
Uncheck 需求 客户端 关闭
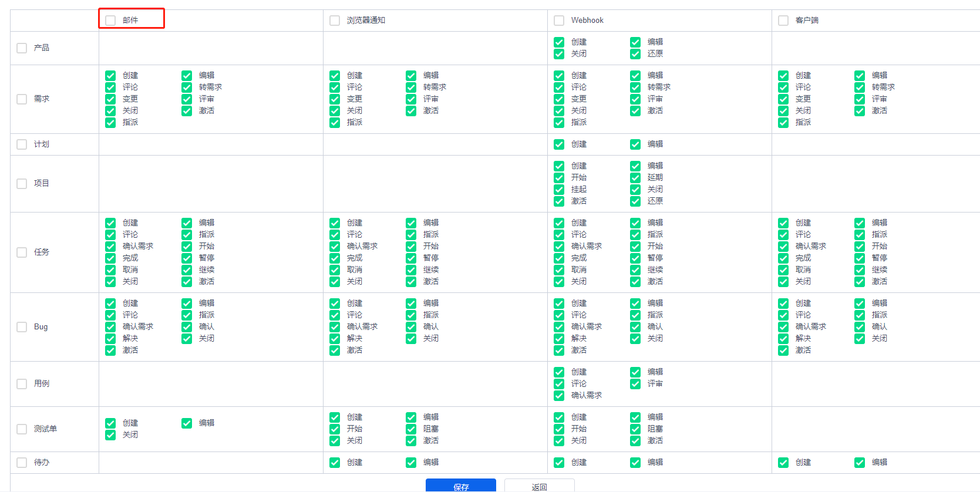[783, 111]
